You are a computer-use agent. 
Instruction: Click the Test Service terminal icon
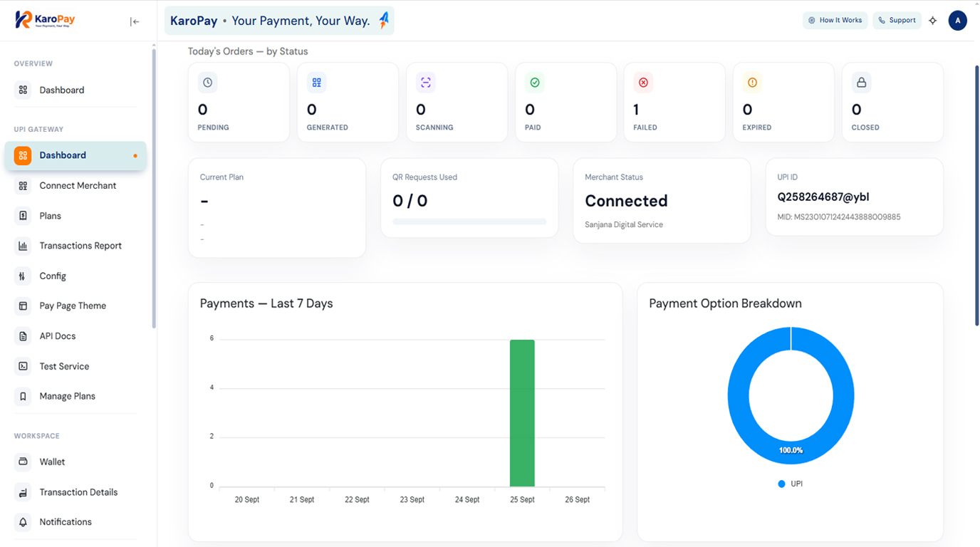point(24,366)
